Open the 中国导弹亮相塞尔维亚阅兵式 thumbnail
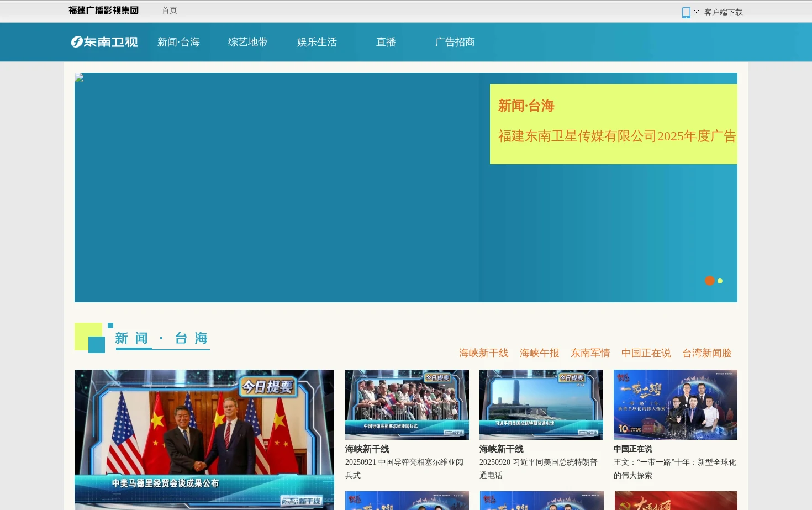Viewport: 812px width, 510px height. pos(407,404)
